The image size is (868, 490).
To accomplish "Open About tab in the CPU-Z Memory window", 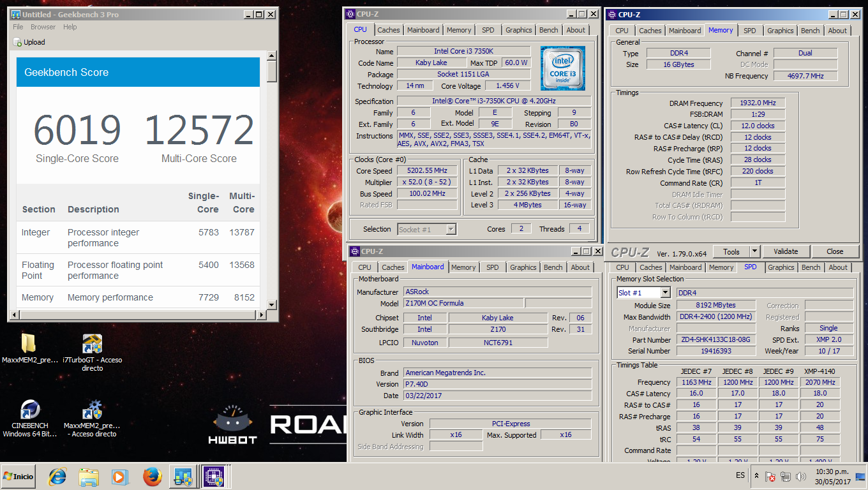I will (x=837, y=31).
